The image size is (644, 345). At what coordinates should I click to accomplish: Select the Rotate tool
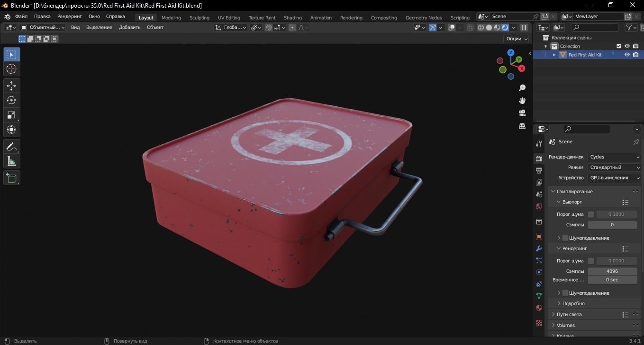12,101
